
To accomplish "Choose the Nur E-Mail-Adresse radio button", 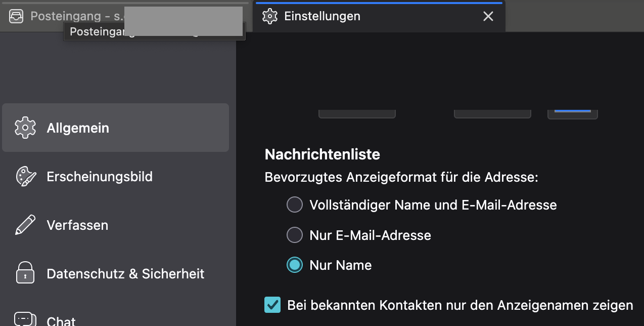I will click(295, 235).
